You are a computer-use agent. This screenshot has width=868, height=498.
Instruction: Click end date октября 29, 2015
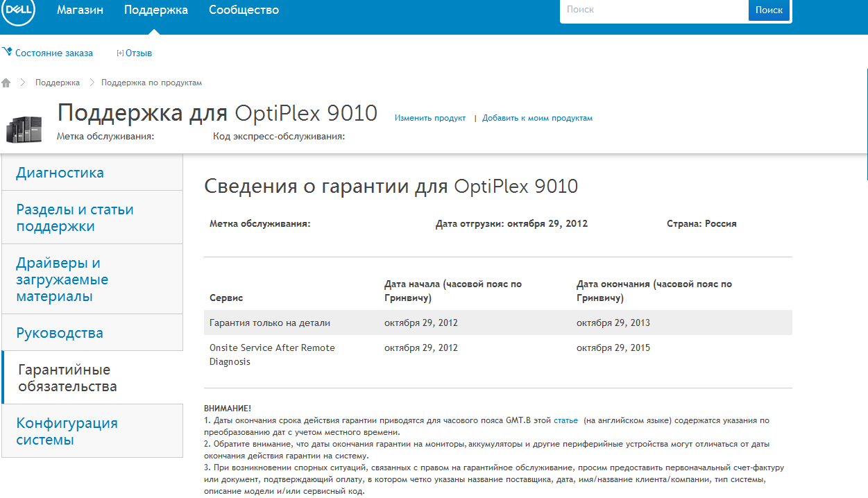coord(613,348)
